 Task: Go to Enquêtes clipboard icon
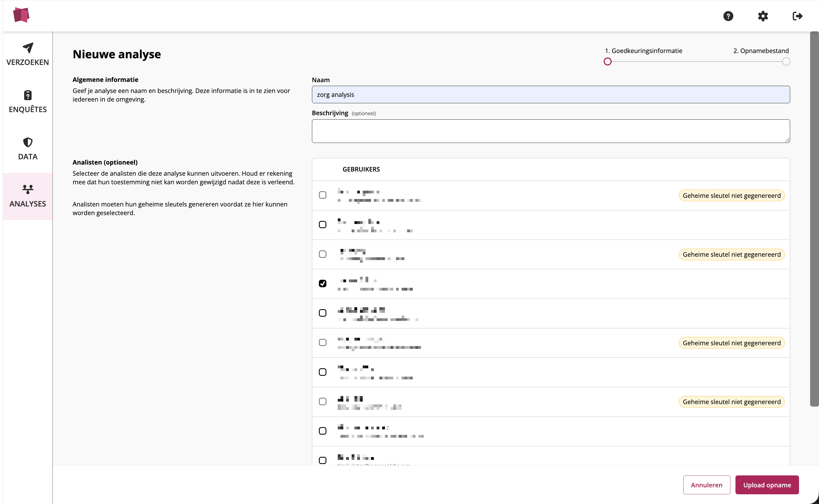click(28, 95)
